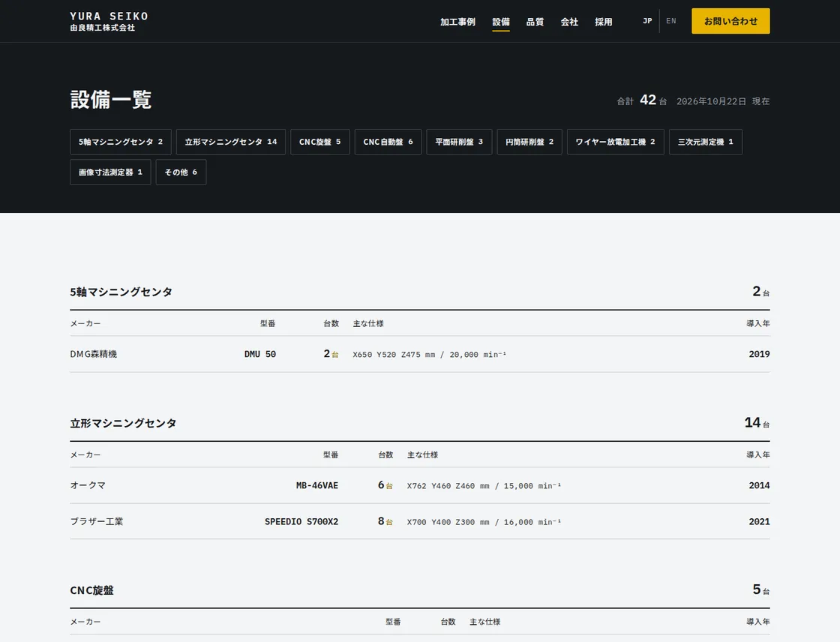The image size is (840, 642).
Task: Click the CNC旋盤 section heading
Action: pyautogui.click(x=91, y=590)
